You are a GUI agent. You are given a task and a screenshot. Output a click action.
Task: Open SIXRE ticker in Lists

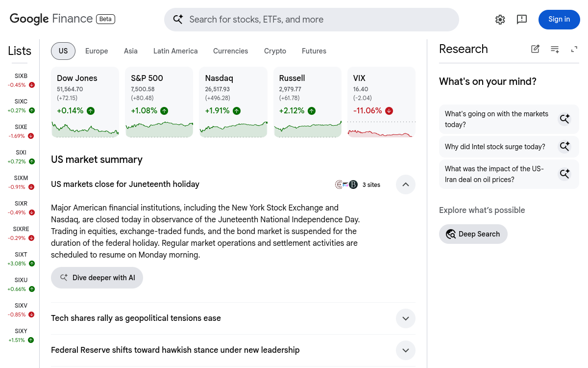(21, 234)
